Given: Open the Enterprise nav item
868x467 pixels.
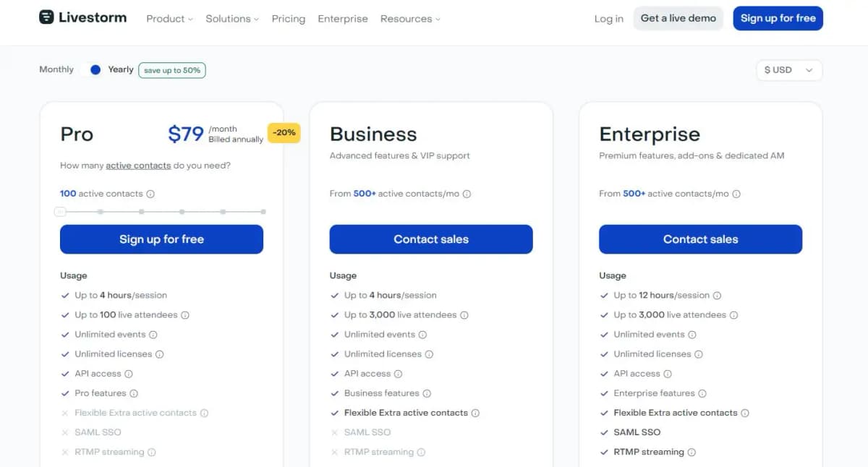Looking at the screenshot, I should pyautogui.click(x=343, y=19).
